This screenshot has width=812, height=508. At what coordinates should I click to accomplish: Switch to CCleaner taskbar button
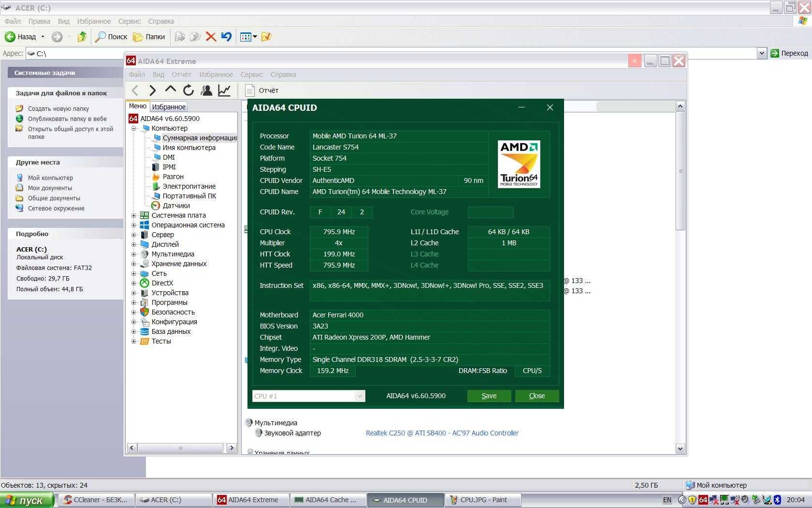tap(96, 500)
